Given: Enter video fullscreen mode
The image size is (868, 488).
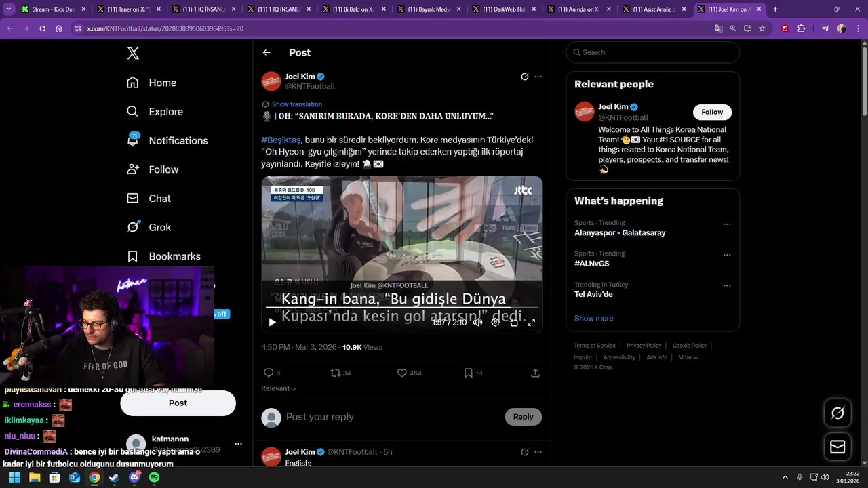Looking at the screenshot, I should pyautogui.click(x=531, y=322).
